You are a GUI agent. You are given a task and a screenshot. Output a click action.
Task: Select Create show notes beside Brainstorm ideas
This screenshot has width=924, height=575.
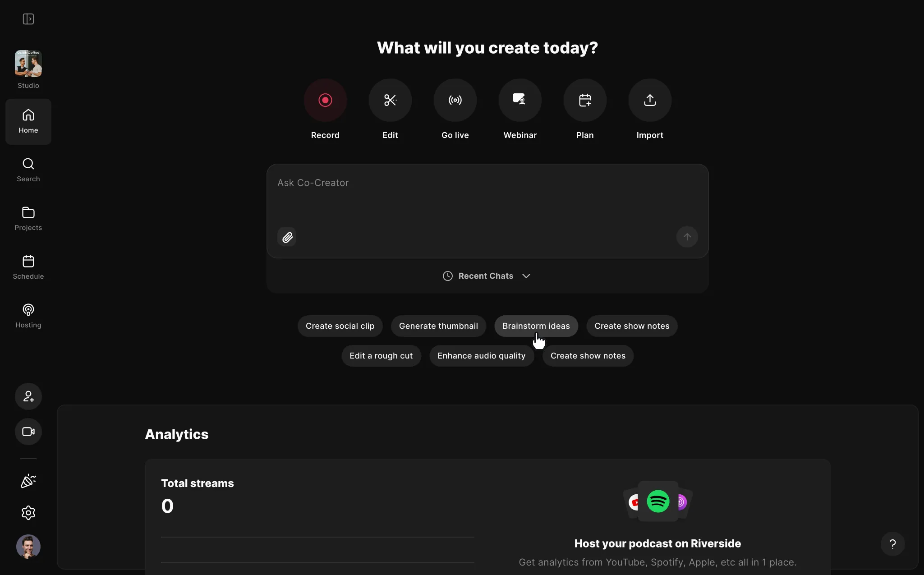coord(632,326)
